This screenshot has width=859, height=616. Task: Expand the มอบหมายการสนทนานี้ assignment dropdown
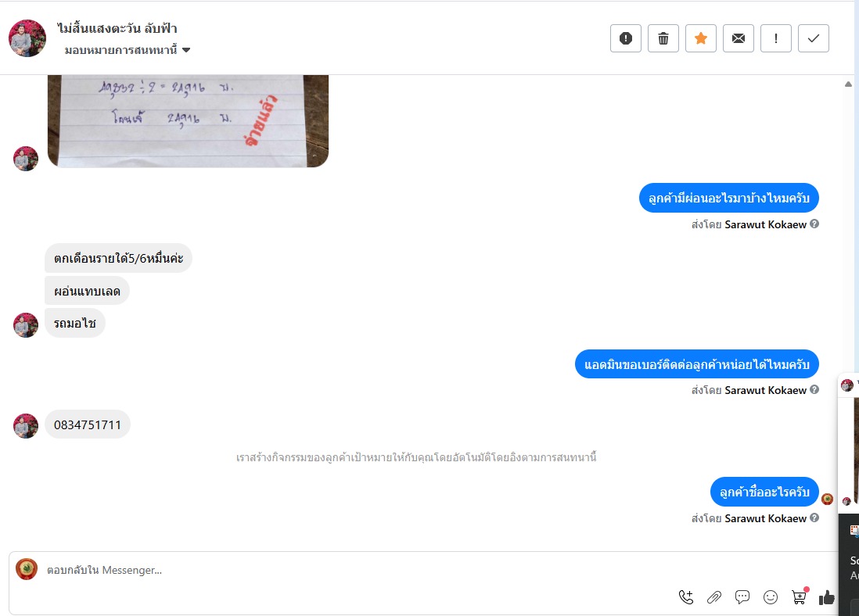click(x=127, y=50)
